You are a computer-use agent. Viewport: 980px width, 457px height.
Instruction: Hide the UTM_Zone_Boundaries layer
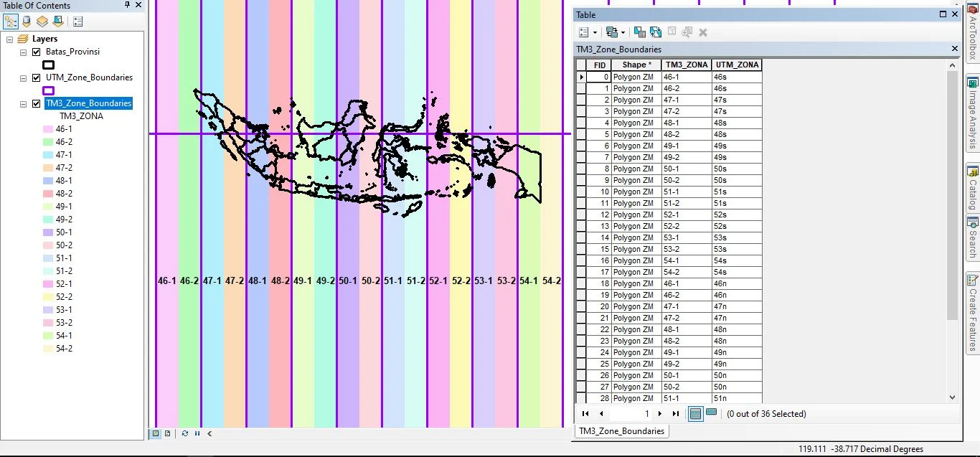click(x=36, y=77)
